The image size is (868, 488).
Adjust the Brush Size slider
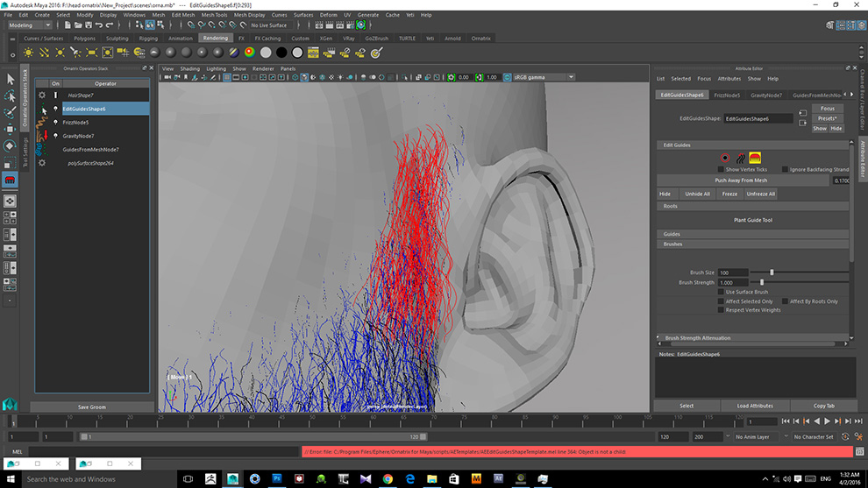(x=772, y=272)
